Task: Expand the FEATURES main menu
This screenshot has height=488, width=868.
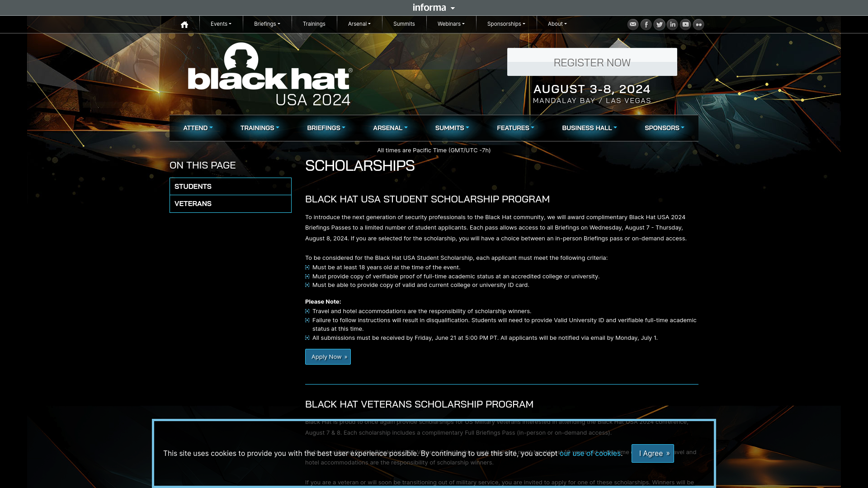Action: (515, 128)
